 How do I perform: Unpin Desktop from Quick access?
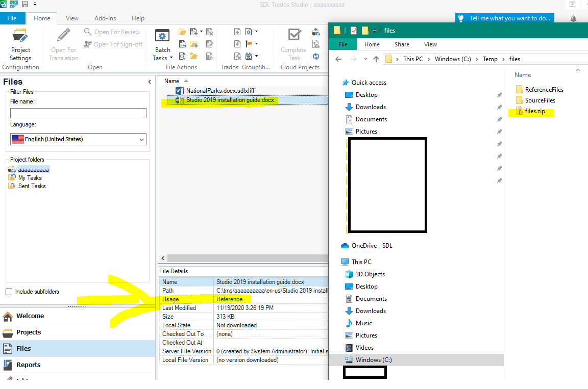coord(500,95)
